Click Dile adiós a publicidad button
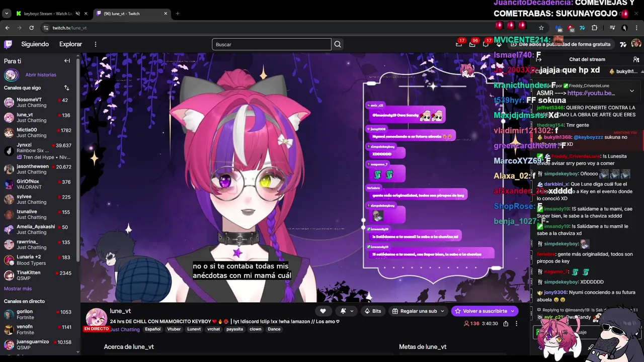The image size is (644, 362). 561,44
